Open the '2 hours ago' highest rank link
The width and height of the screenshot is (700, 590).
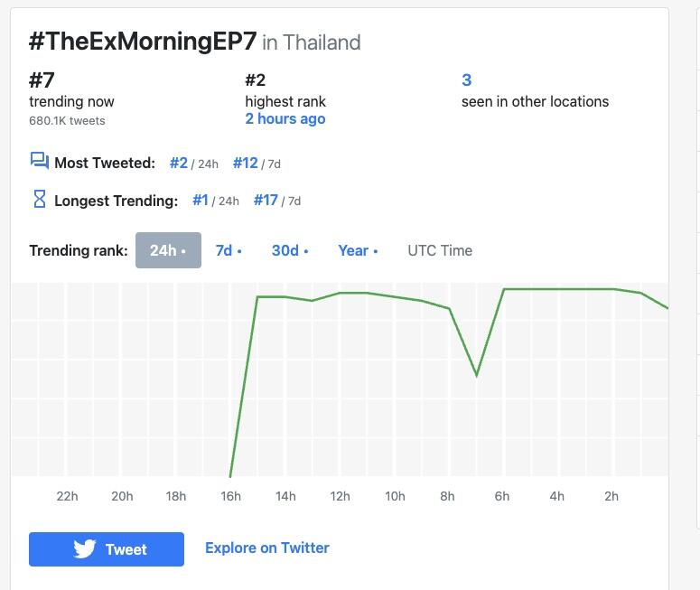pyautogui.click(x=285, y=118)
